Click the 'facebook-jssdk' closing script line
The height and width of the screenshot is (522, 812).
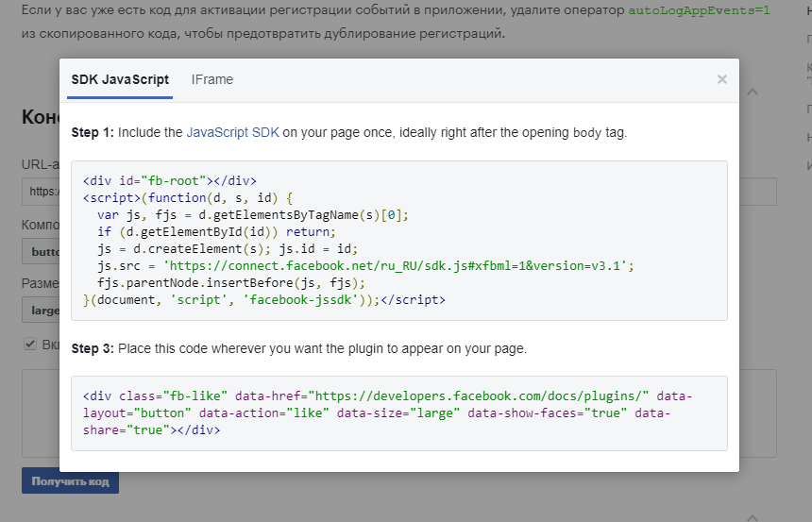[x=264, y=300]
